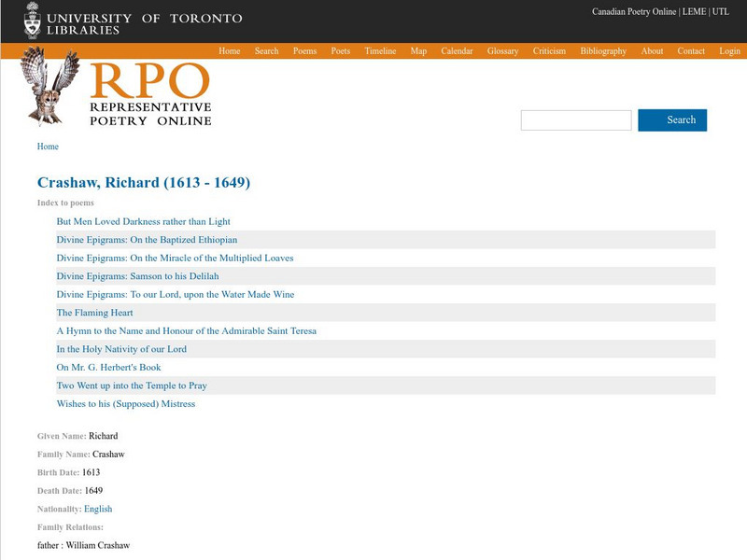Screen dimensions: 747x560
Task: Open Wishes to his (Supposed) Mistress
Action: pos(126,404)
